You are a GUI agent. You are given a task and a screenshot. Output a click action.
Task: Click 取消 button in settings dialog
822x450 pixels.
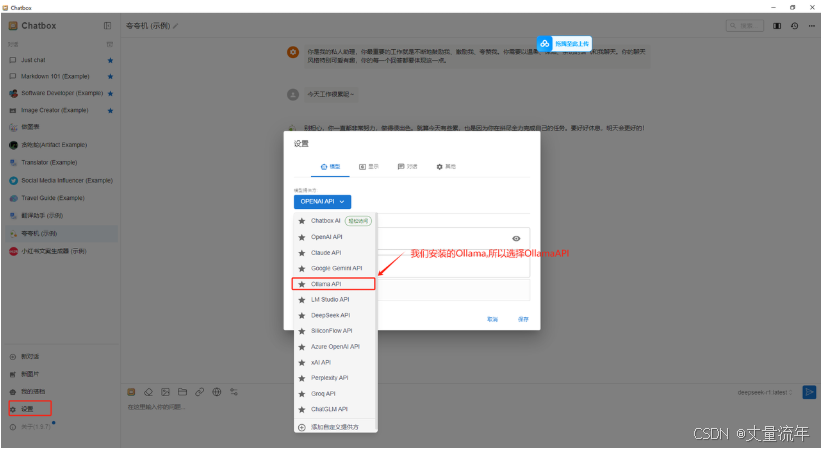pos(492,319)
